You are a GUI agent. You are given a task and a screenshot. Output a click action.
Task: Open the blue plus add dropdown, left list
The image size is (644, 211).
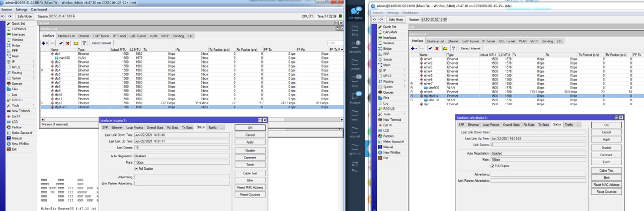point(45,43)
